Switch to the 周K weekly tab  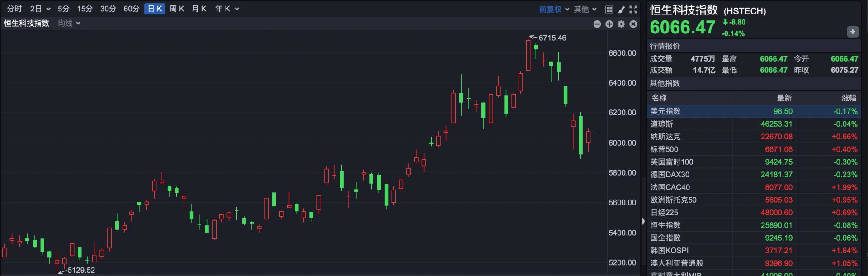coord(176,9)
